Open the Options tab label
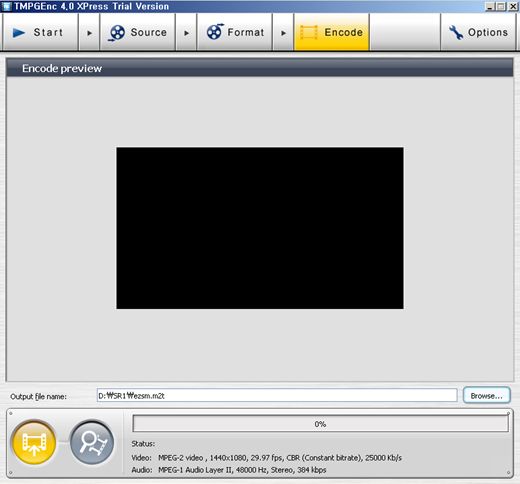520x484 pixels. (x=488, y=32)
